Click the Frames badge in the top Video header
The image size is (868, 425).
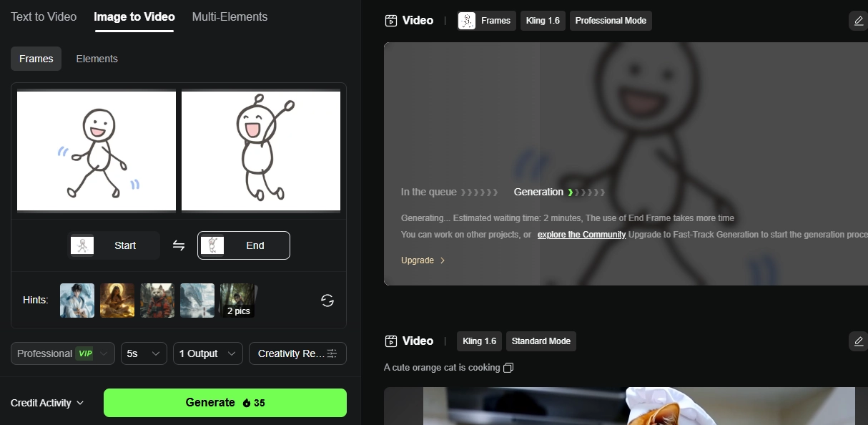486,20
